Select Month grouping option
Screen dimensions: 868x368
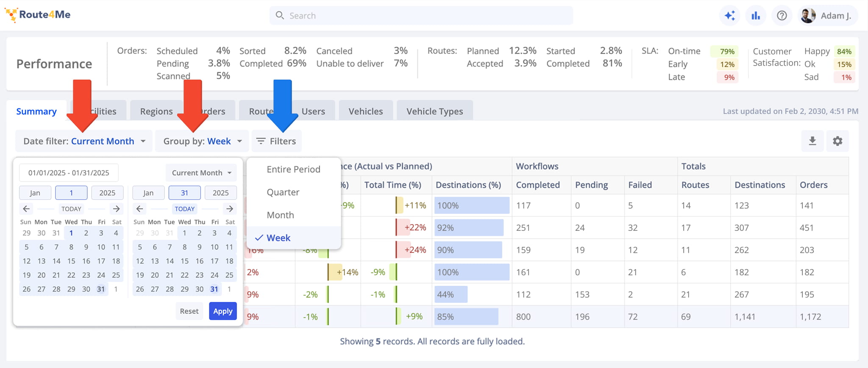294,215
